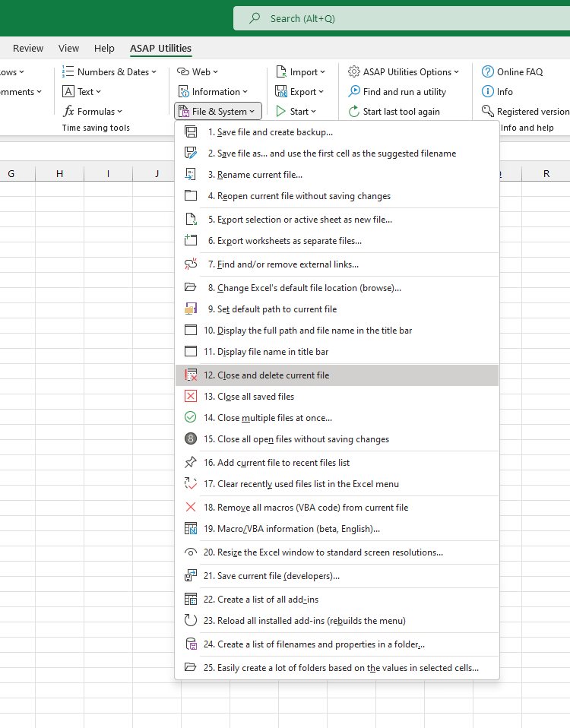Click the folder icon for Easily create folders

(190, 668)
